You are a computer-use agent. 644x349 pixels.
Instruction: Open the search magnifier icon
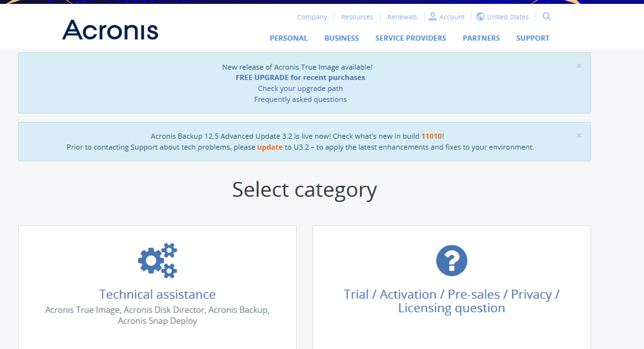(547, 16)
